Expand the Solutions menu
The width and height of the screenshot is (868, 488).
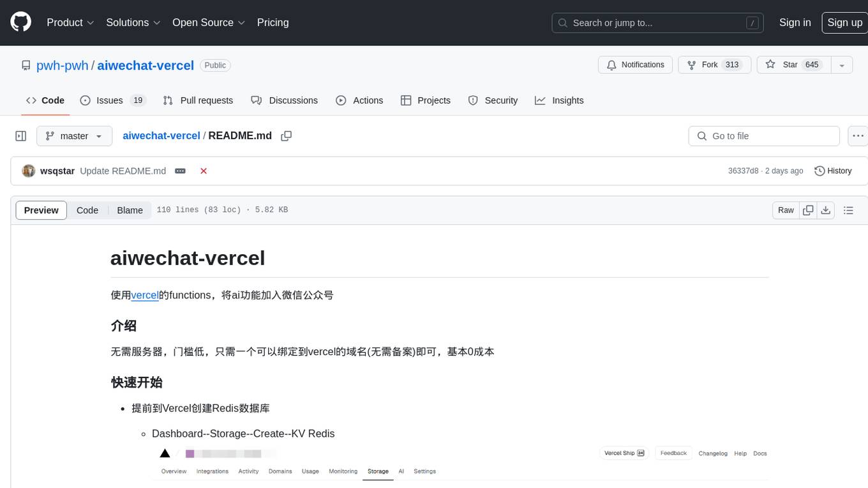(132, 22)
